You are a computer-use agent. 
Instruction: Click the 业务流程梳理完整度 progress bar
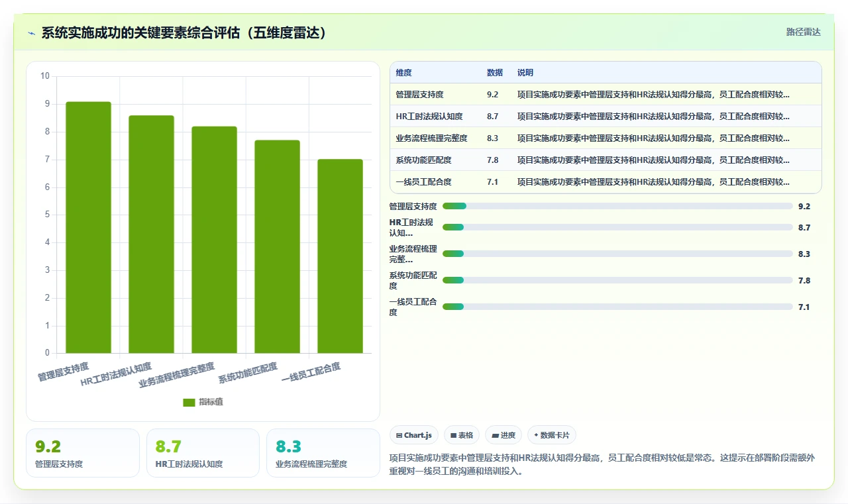click(x=617, y=254)
